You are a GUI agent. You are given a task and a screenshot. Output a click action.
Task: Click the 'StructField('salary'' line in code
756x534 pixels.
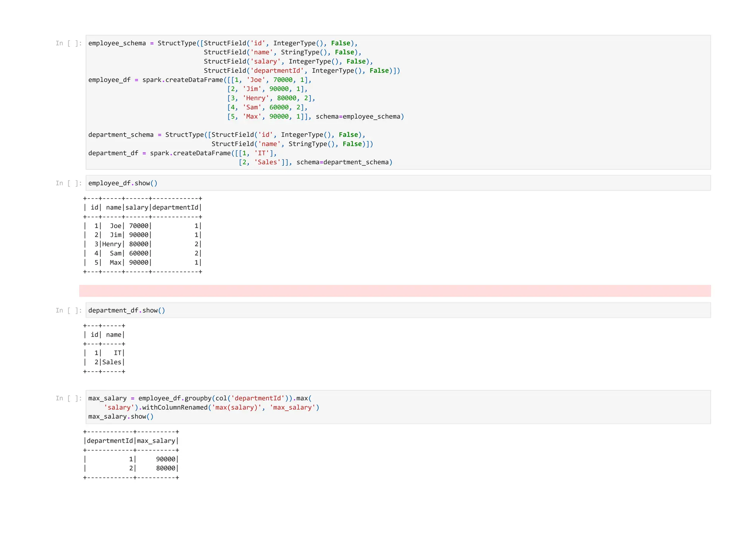point(288,62)
